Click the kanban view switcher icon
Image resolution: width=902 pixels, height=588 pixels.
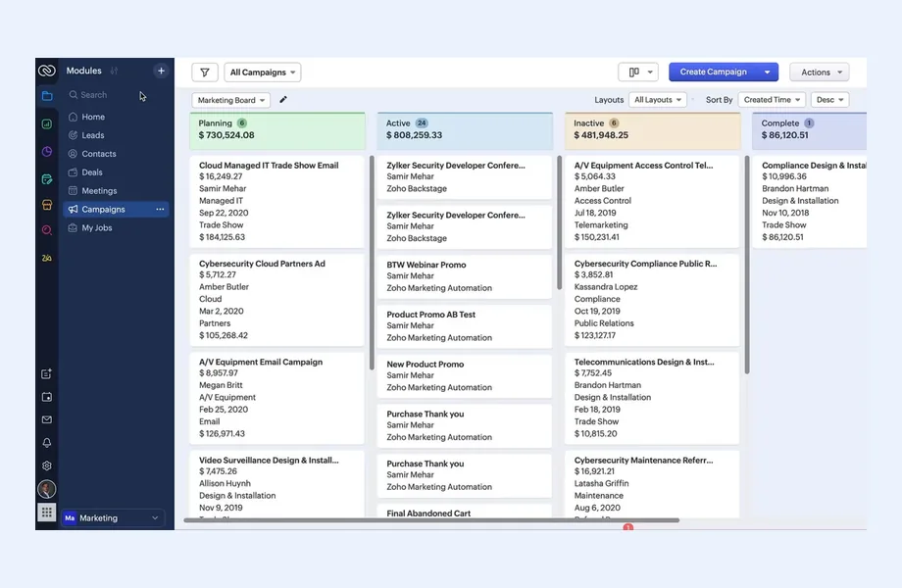[x=638, y=72]
